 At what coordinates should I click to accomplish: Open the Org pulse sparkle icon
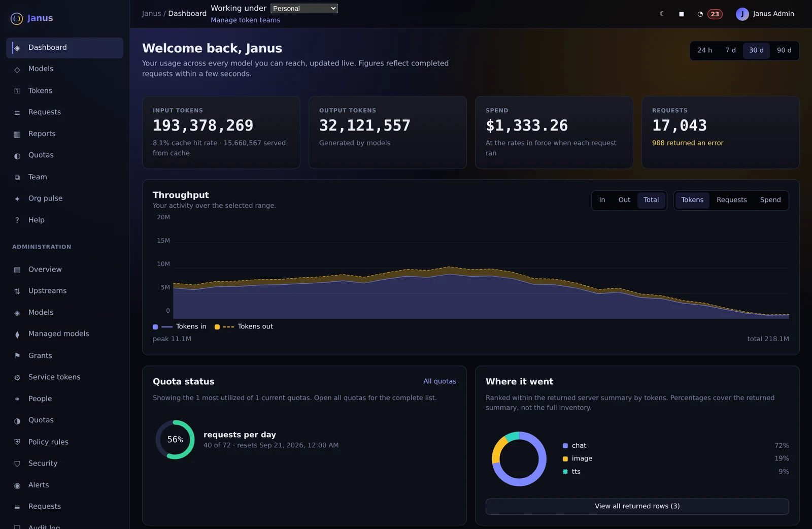click(17, 199)
